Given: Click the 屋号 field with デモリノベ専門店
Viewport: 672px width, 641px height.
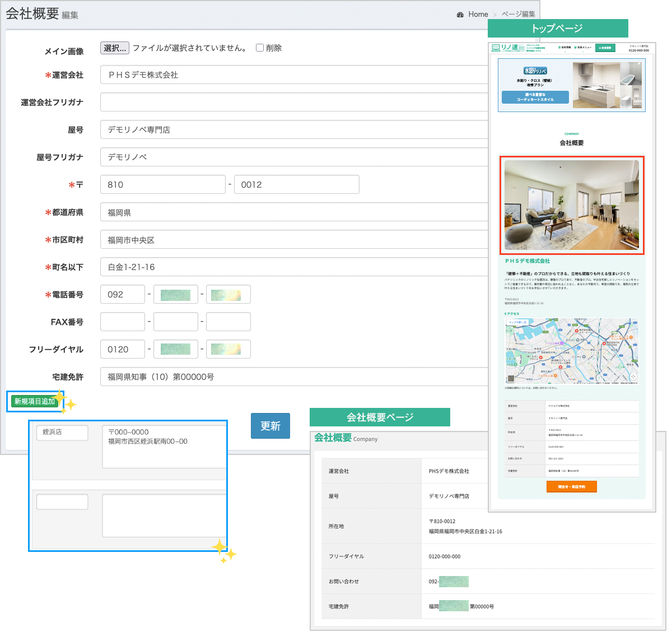Looking at the screenshot, I should click(x=294, y=130).
